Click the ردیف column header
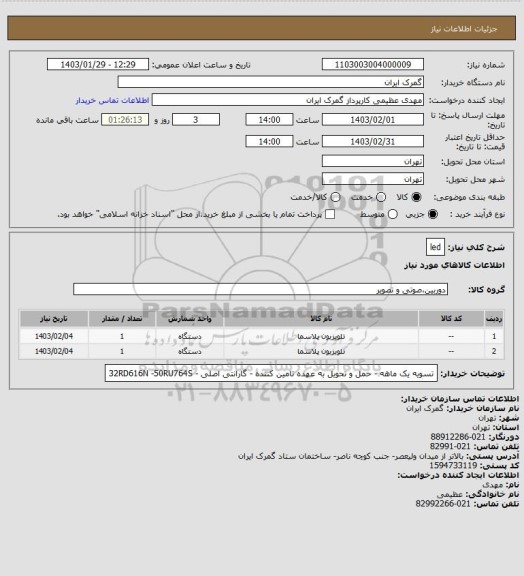Viewport: 524px width, 576px height. coord(494,319)
